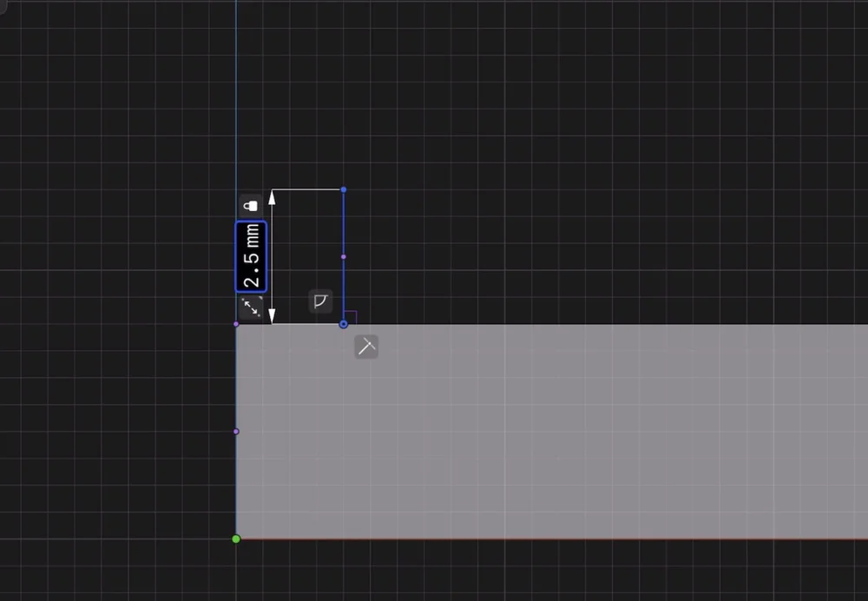The image size is (868, 601).
Task: Select the circled bottom endpoint of blue line
Action: [343, 324]
